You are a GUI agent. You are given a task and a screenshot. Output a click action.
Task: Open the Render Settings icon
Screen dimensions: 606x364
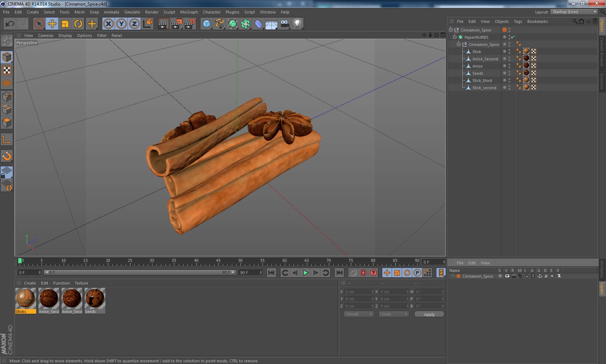[x=190, y=24]
